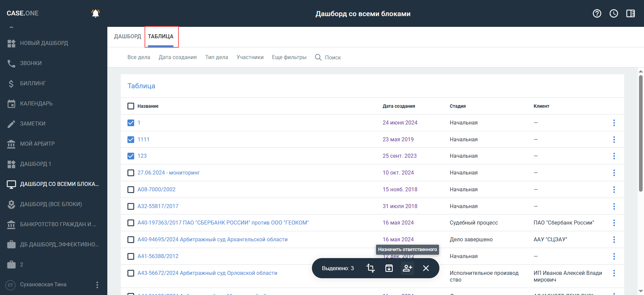The height and width of the screenshot is (295, 644).
Task: Open Заметки pencil icon in sidebar
Action: (11, 124)
